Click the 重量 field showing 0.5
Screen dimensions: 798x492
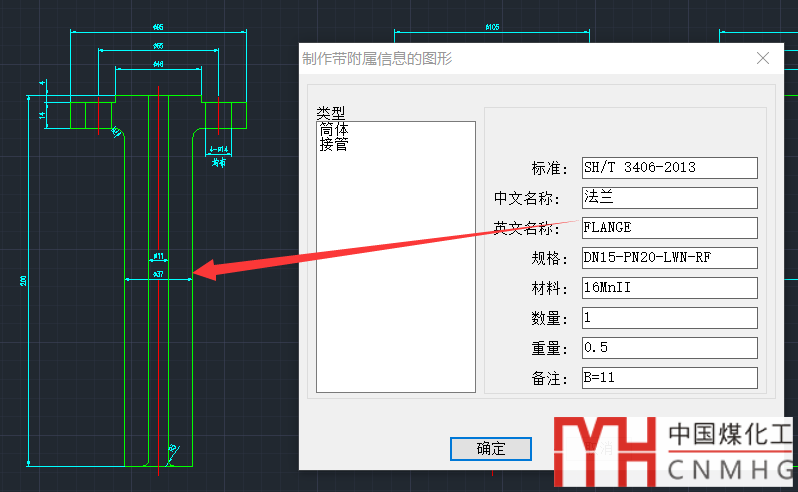[x=669, y=348]
